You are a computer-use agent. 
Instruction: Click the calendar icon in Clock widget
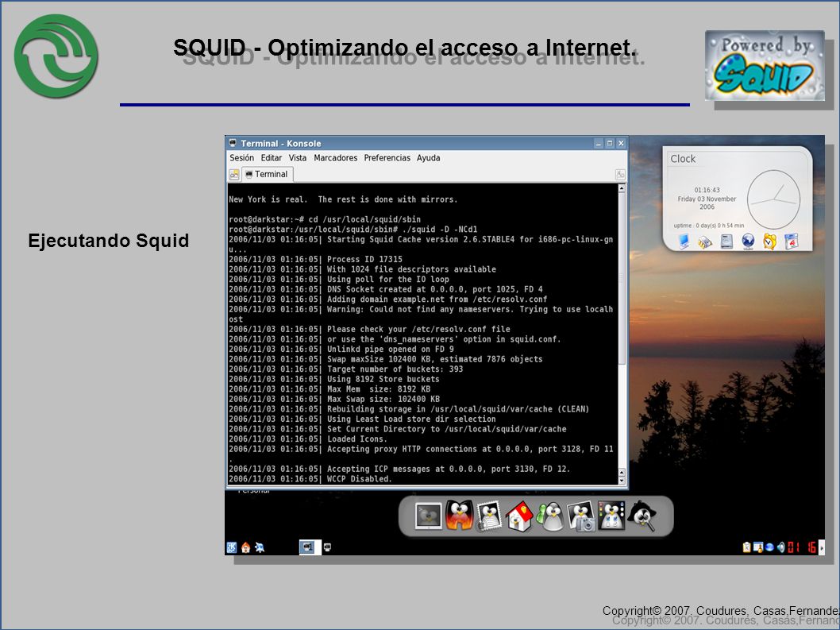point(791,242)
